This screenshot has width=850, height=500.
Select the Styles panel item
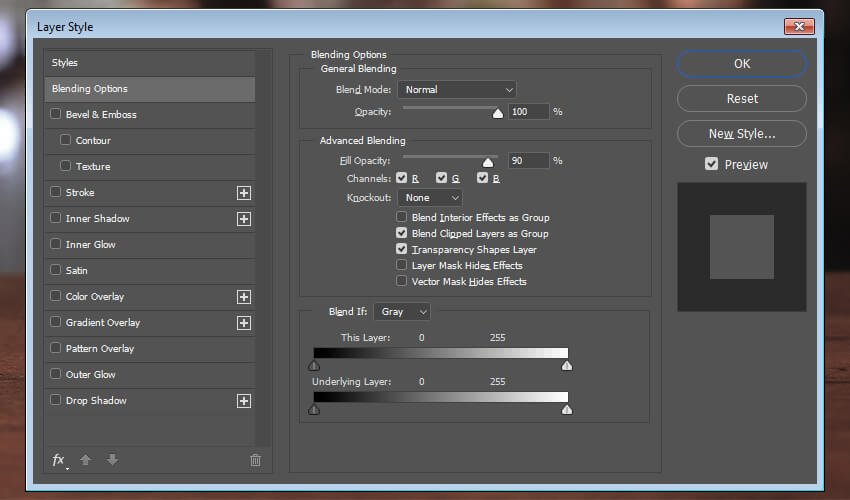(x=150, y=63)
